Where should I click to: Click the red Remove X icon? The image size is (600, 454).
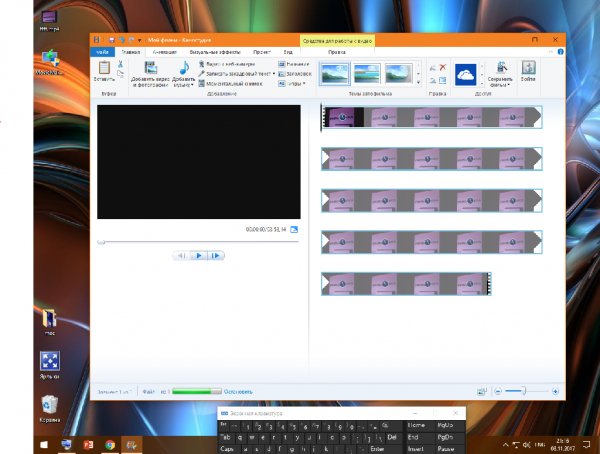[443, 67]
